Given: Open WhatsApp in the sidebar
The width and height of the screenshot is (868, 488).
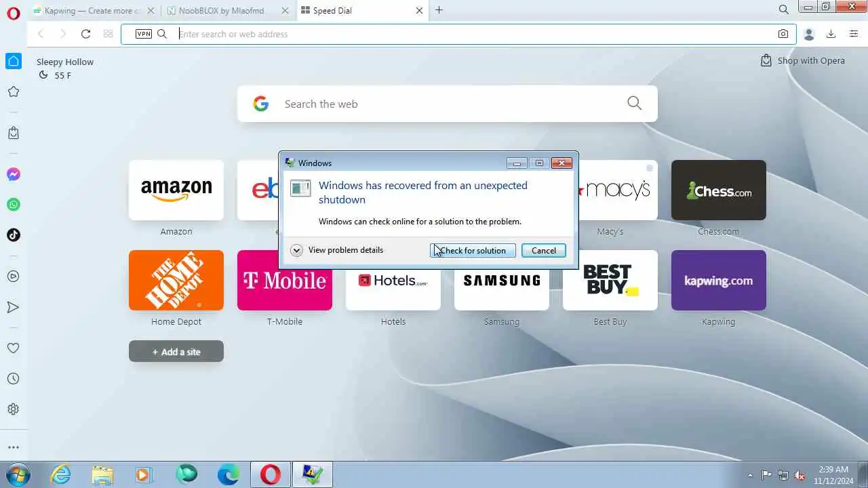Looking at the screenshot, I should 14,205.
